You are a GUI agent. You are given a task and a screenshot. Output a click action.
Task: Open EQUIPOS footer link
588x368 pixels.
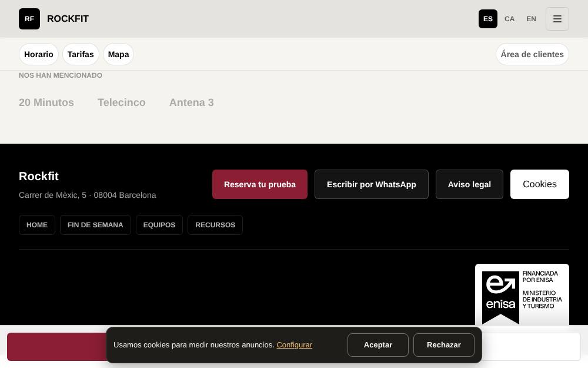pyautogui.click(x=159, y=225)
